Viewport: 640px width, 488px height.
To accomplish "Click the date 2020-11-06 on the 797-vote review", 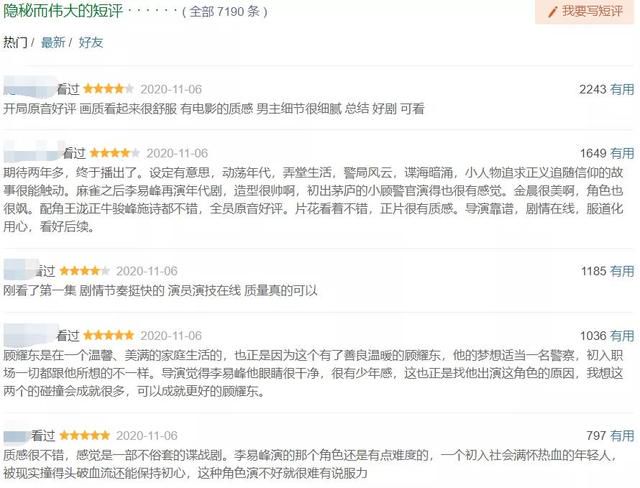I will coord(147,436).
